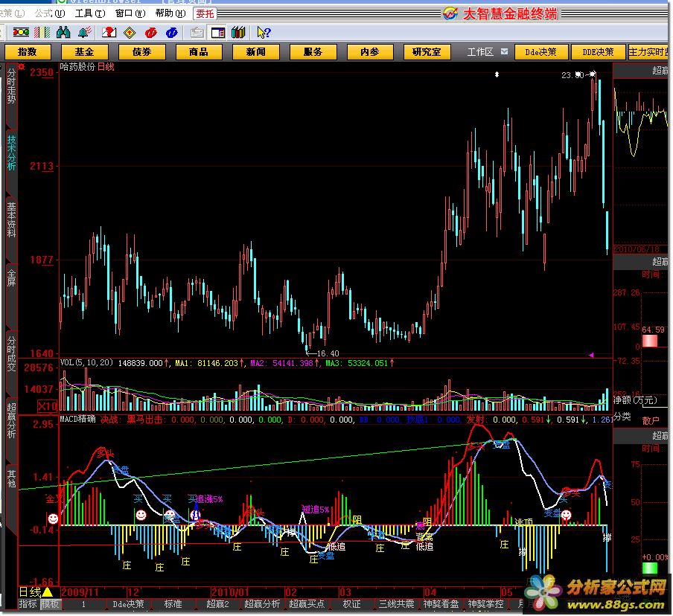Screen dimensions: 673x616
Task: Click the 商品 button
Action: pos(199,52)
